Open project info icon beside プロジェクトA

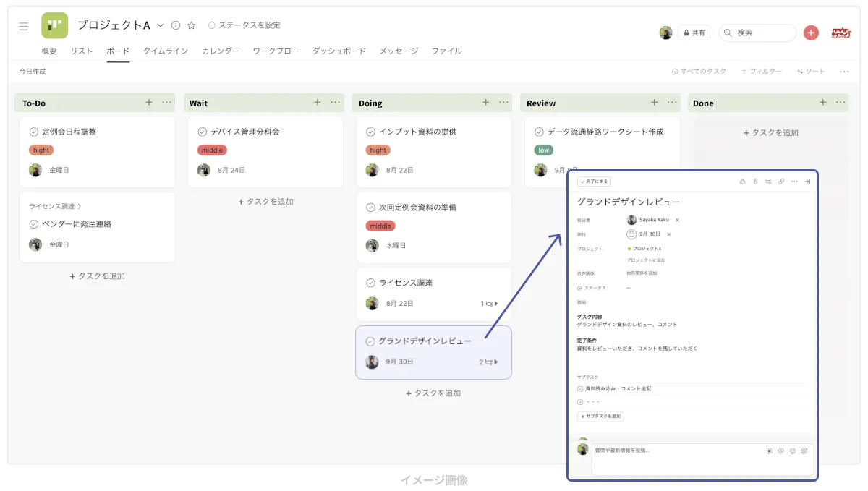(x=176, y=25)
